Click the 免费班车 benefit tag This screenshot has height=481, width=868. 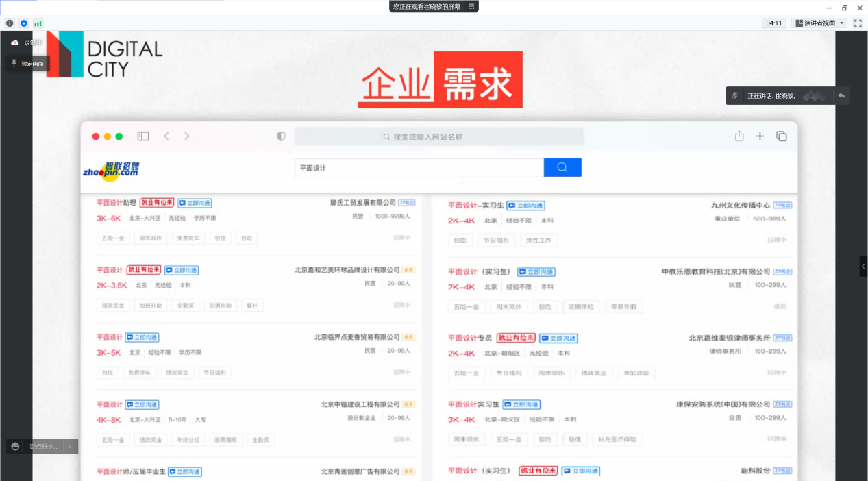point(188,238)
